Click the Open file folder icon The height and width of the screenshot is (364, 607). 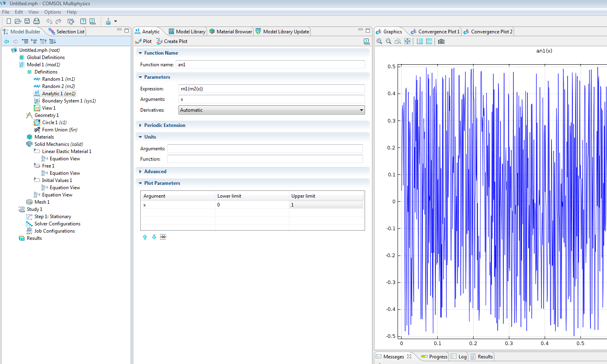[x=18, y=21]
